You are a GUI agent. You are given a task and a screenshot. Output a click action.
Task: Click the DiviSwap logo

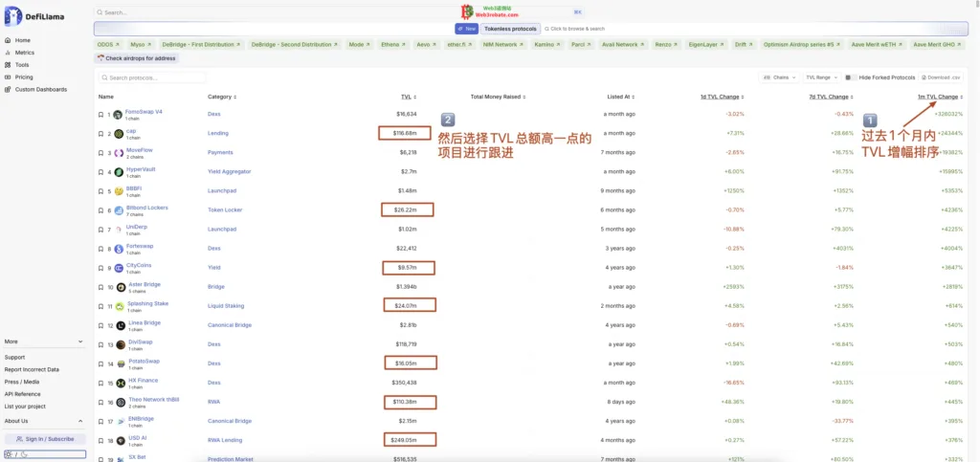coord(120,344)
